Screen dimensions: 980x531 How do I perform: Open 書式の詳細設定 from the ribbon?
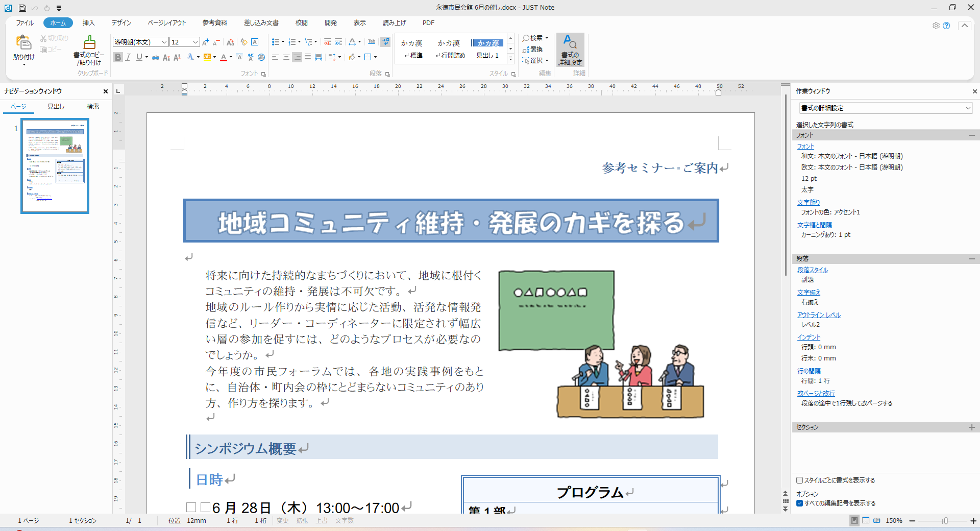tap(570, 50)
